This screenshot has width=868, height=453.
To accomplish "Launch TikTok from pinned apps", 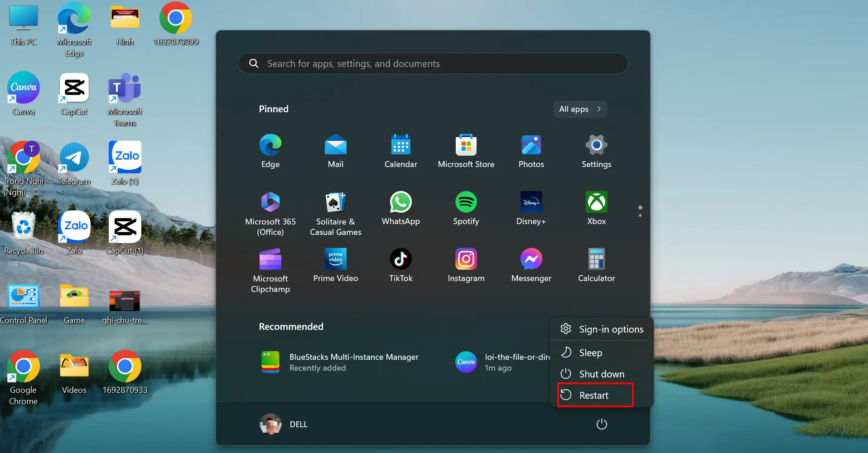I will [401, 265].
